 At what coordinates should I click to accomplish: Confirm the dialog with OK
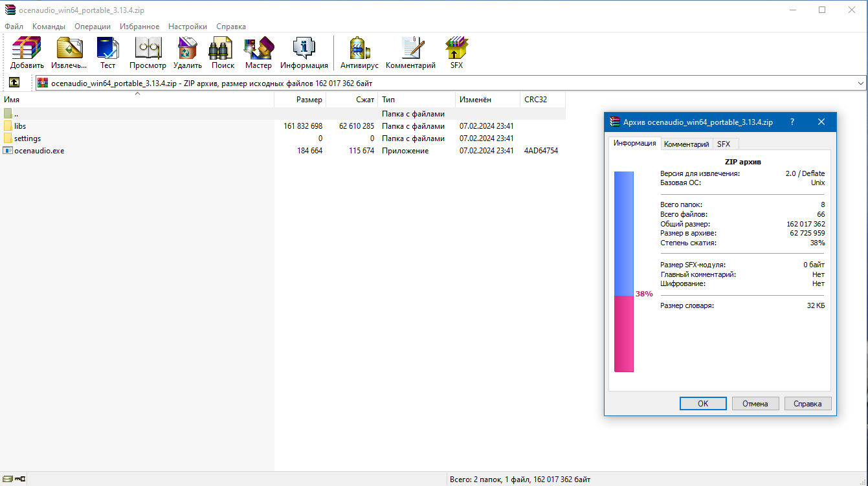pyautogui.click(x=703, y=403)
